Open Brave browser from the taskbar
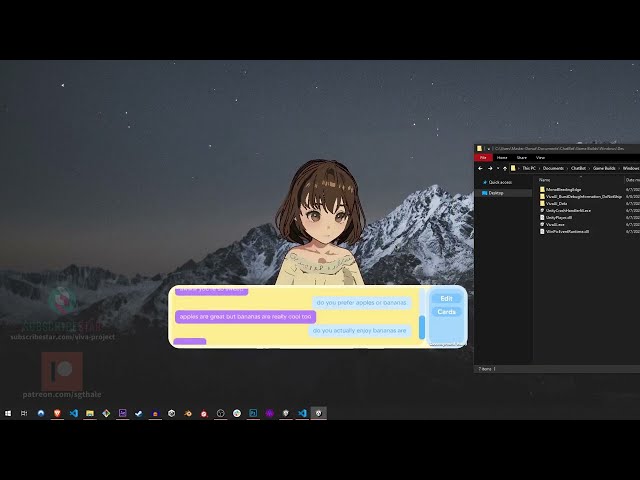This screenshot has height=480, width=640. coord(57,413)
